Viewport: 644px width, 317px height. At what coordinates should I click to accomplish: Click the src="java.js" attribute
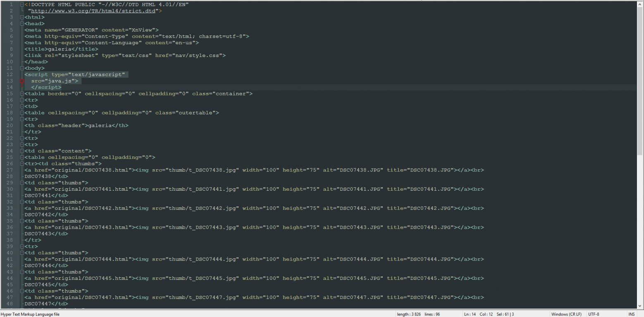point(52,81)
